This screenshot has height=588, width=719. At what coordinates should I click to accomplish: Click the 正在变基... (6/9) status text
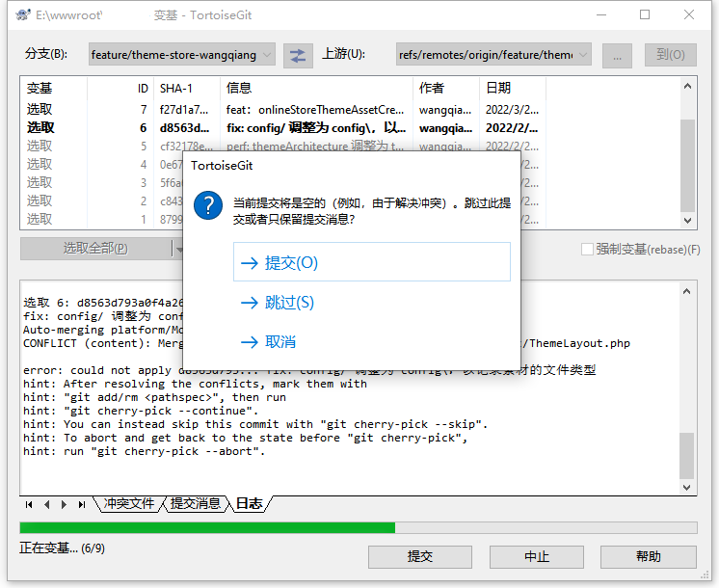coord(62,548)
